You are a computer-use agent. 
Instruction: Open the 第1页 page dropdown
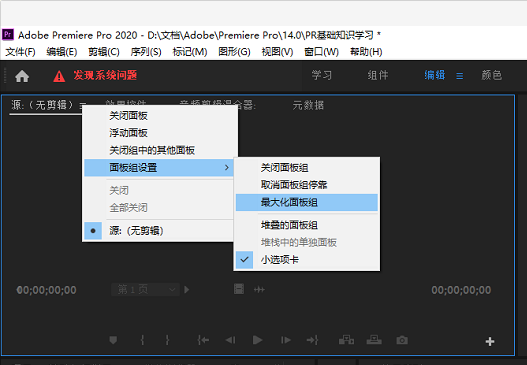pyautogui.click(x=145, y=290)
